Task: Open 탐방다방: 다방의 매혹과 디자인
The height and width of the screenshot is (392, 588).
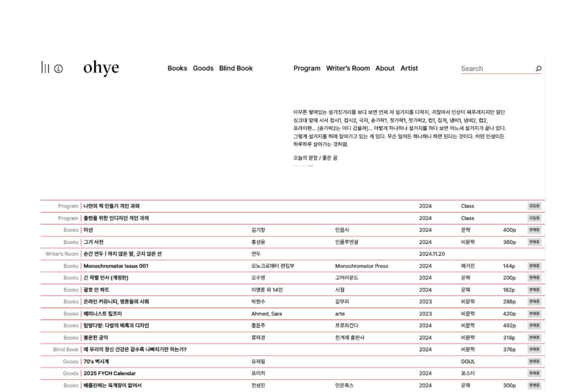Action: click(x=116, y=325)
